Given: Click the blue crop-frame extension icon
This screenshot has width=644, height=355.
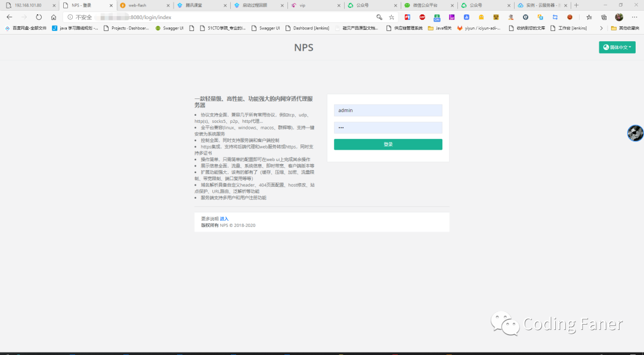Looking at the screenshot, I should click(555, 17).
